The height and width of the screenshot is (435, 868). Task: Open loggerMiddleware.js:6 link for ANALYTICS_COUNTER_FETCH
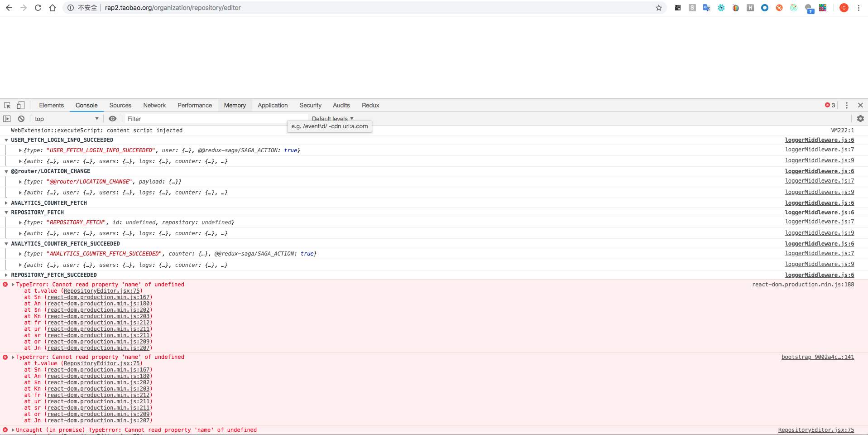(x=820, y=203)
